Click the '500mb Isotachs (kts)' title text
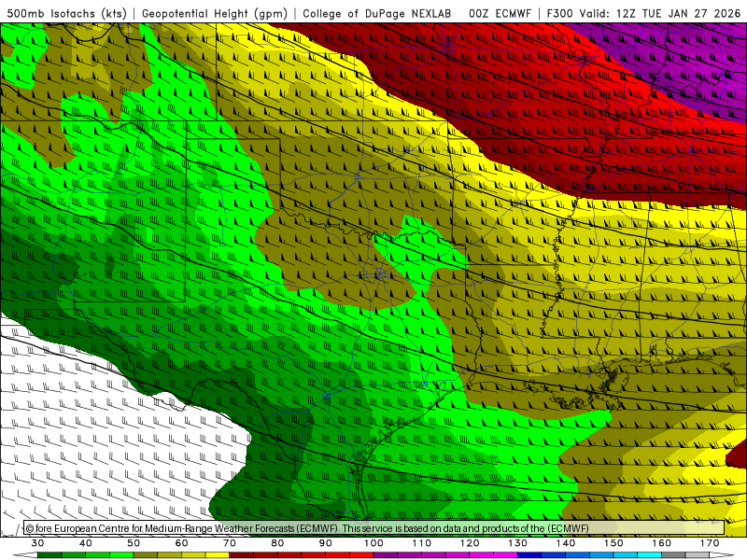The width and height of the screenshot is (747, 560). 66,13
